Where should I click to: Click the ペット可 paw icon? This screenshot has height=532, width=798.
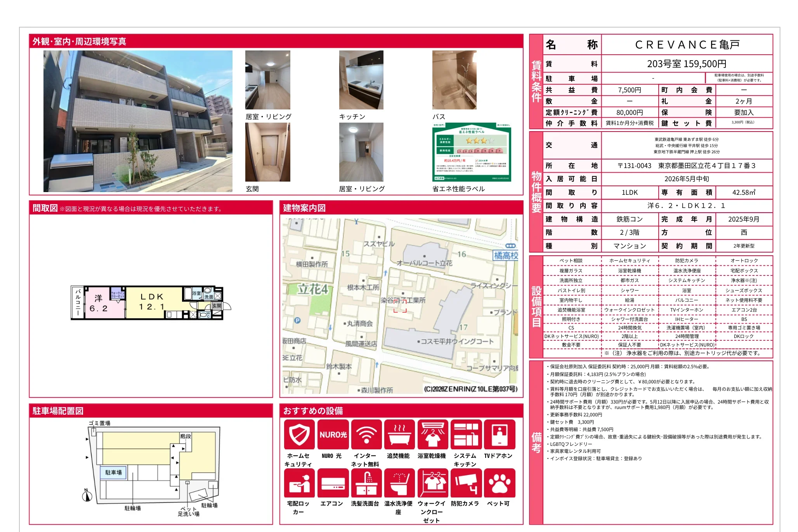[499, 482]
